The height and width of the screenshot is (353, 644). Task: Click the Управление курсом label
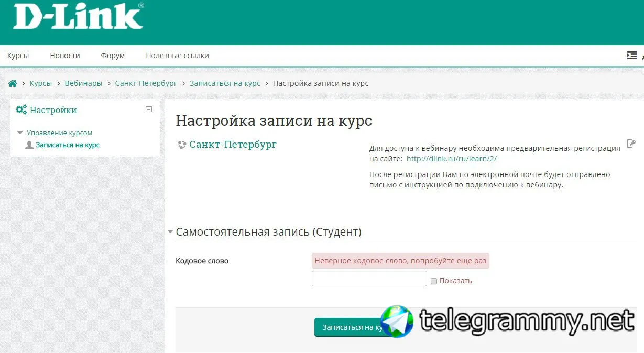click(x=59, y=133)
